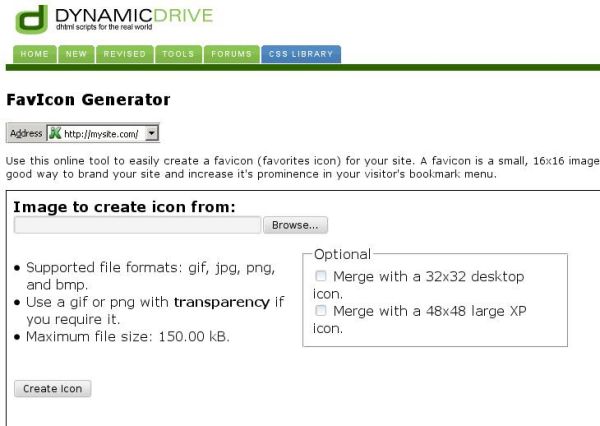This screenshot has height=426, width=600.
Task: Enable merge with 48x48 large XP icon
Action: coord(321,310)
